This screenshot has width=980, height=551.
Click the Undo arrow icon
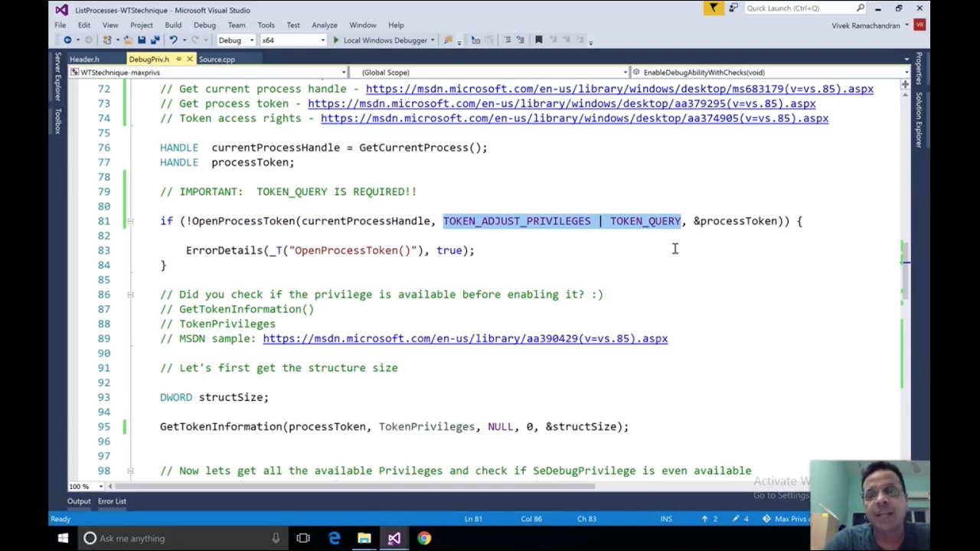point(174,40)
